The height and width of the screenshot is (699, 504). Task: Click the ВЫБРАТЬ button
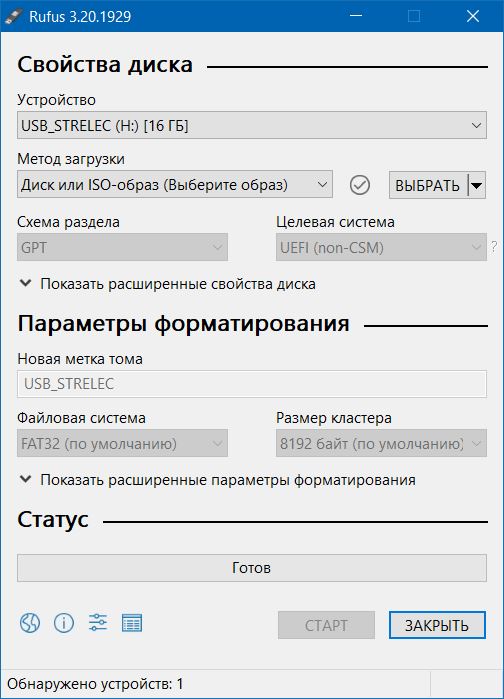coord(428,185)
